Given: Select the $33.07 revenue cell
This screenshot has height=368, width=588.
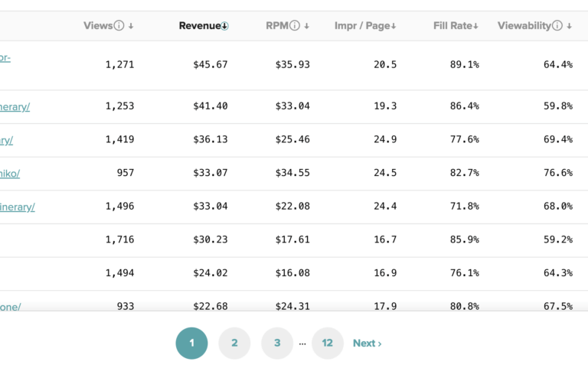Looking at the screenshot, I should (211, 173).
